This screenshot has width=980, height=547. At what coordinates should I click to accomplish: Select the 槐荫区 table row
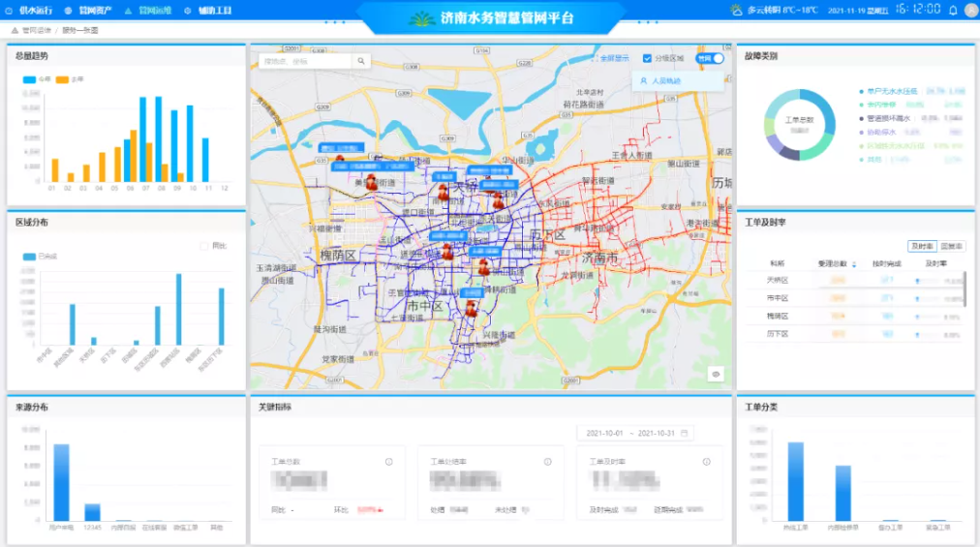click(854, 317)
